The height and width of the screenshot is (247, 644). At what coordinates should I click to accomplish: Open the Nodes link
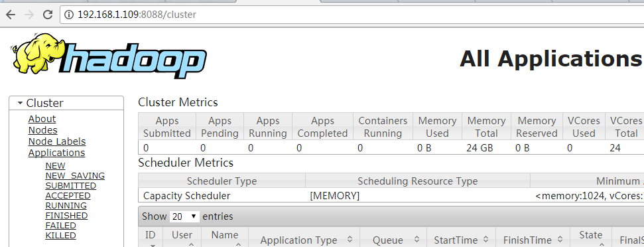point(42,130)
